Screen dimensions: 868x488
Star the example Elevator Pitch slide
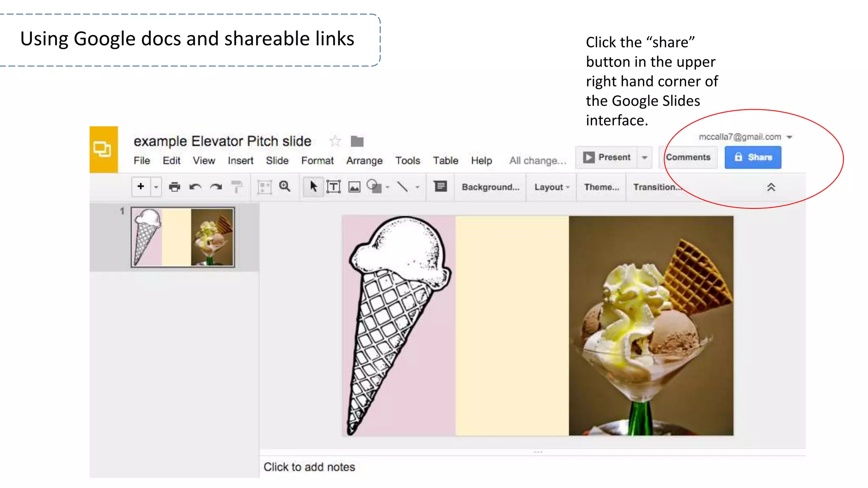pyautogui.click(x=335, y=141)
